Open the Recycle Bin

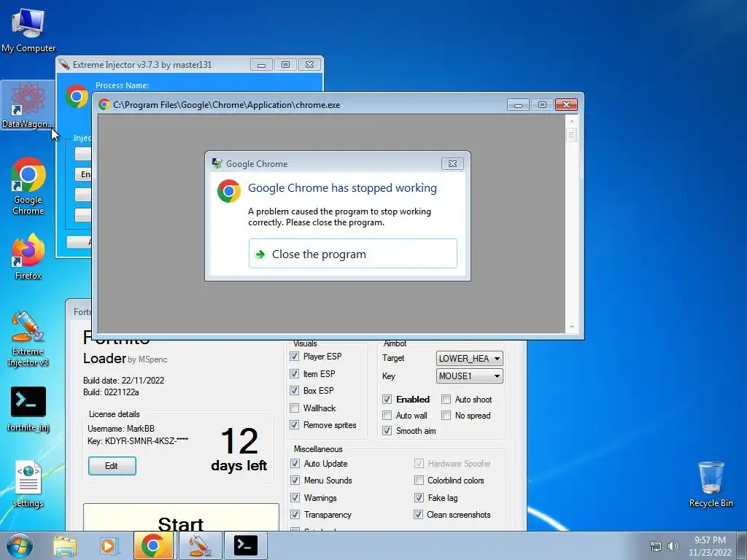[711, 484]
